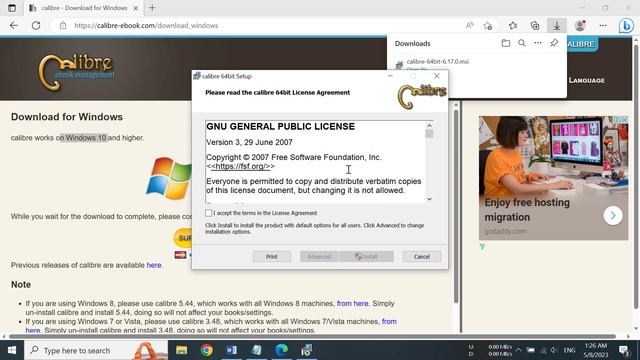
Task: Open the Bing chat sidebar icon
Action: (x=626, y=26)
